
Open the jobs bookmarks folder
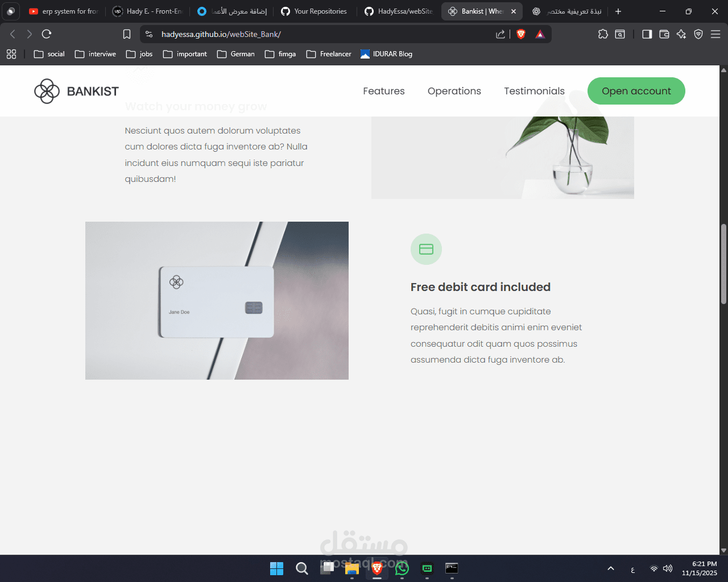click(139, 54)
